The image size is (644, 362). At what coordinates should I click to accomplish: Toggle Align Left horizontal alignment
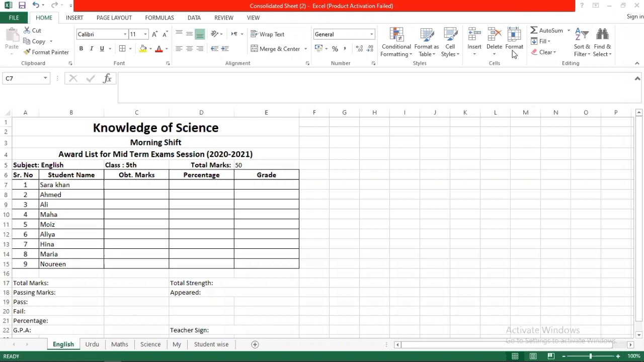click(179, 49)
